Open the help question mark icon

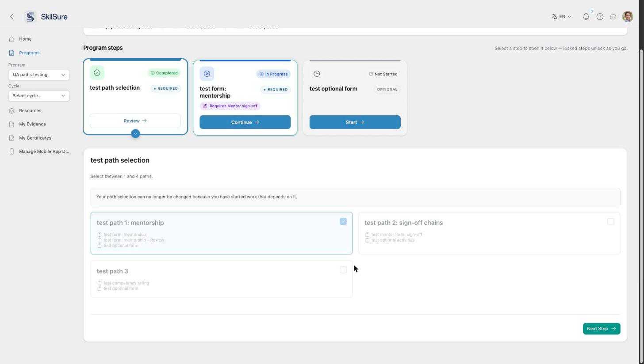[600, 17]
